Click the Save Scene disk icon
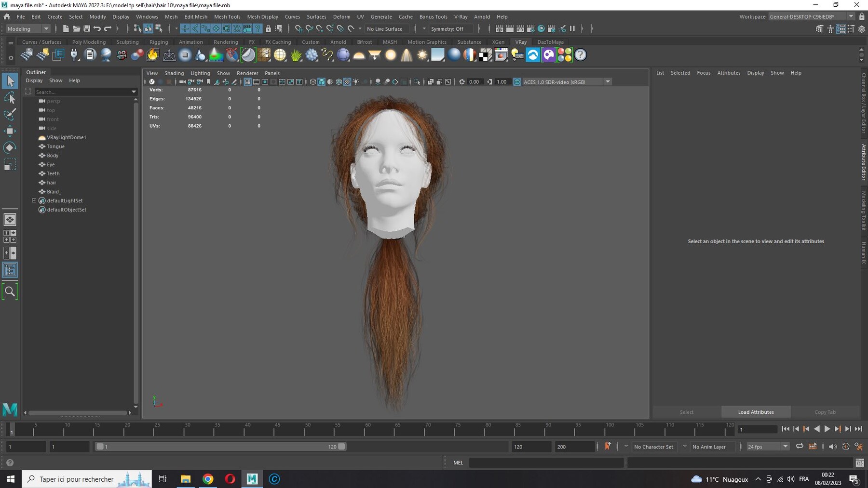 (87, 29)
